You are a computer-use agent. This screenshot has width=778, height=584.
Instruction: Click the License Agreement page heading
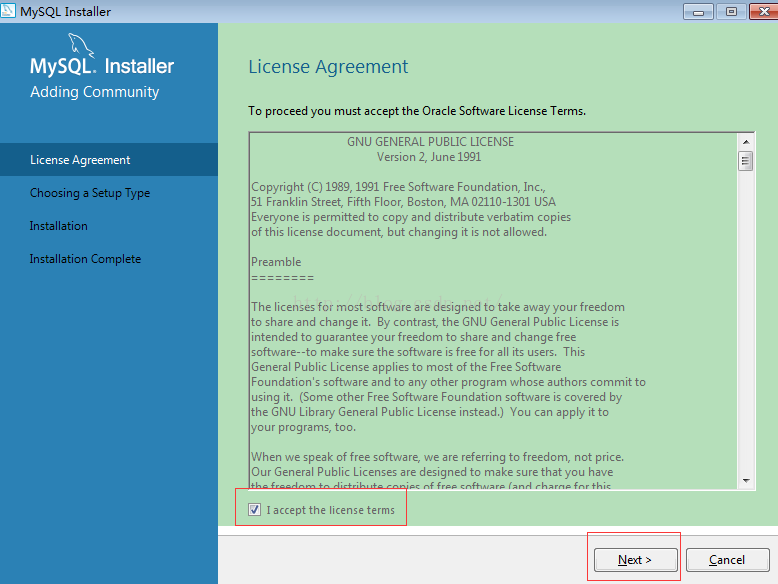click(328, 67)
